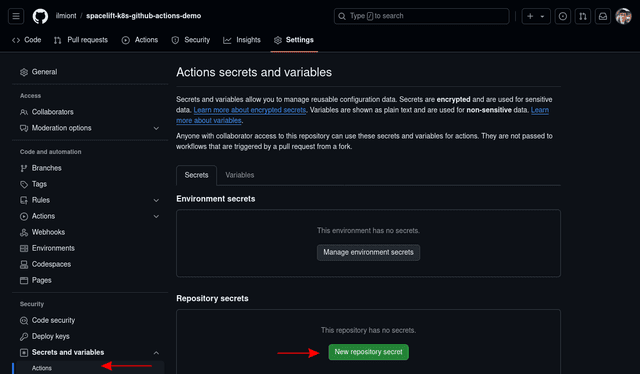640x374 pixels.
Task: Click the tag icon beside Tags
Action: pyautogui.click(x=24, y=184)
